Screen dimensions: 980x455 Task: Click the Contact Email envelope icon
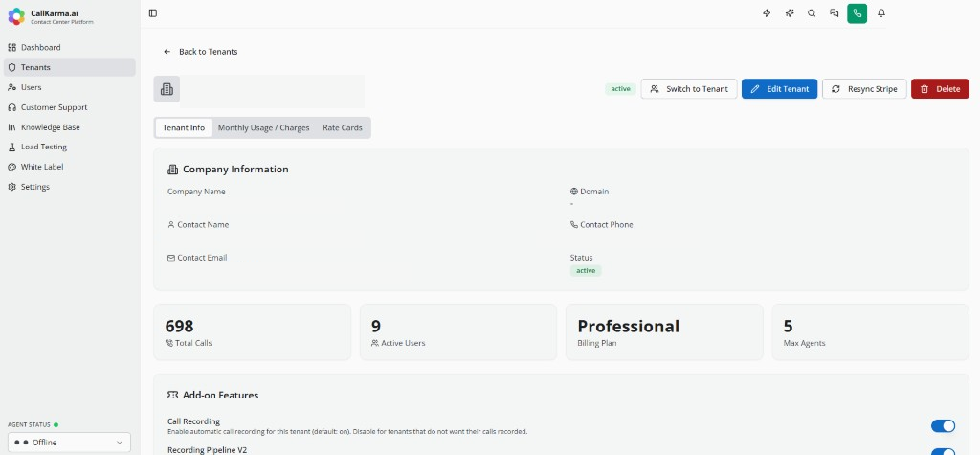(171, 258)
